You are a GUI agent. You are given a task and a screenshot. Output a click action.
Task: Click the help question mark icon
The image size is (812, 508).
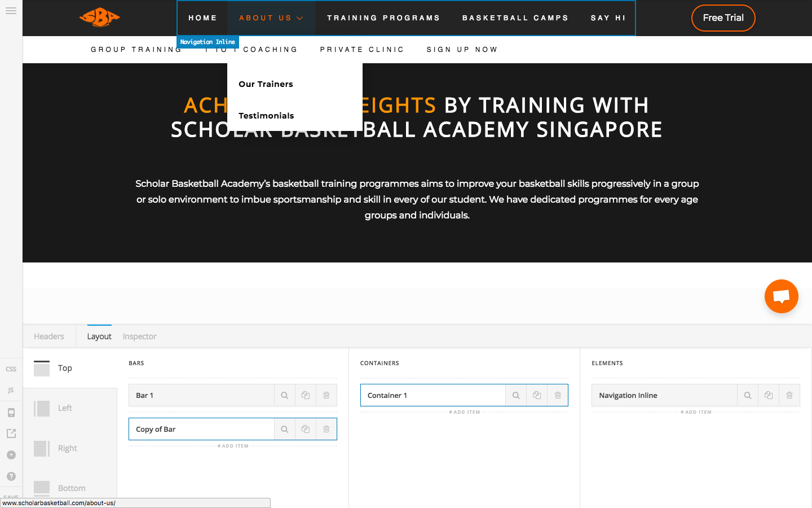pos(11,476)
